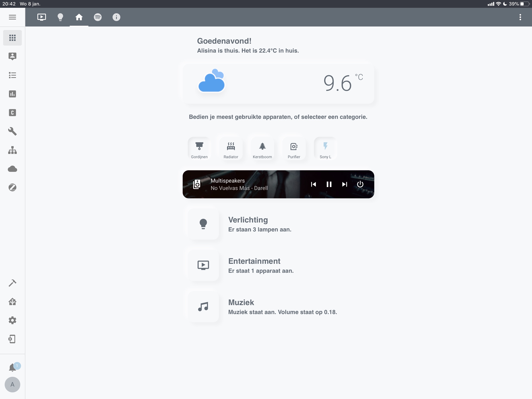Select the to-do list icon in sidebar

point(12,75)
